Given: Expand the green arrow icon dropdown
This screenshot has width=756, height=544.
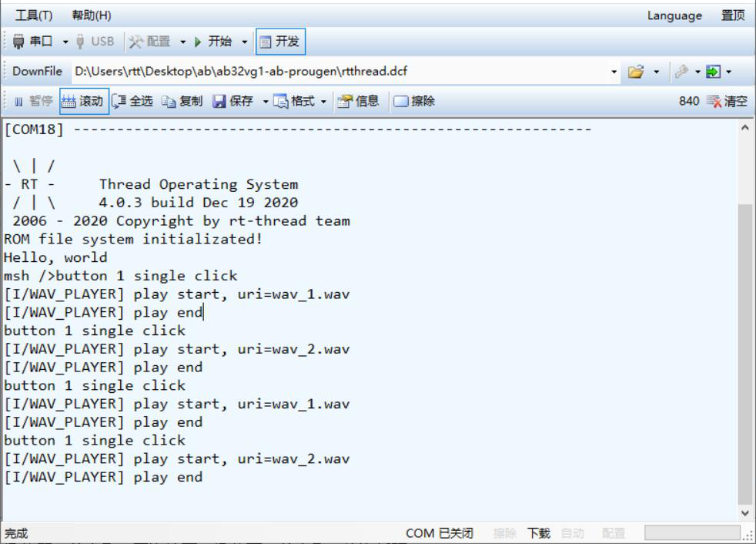Looking at the screenshot, I should (728, 72).
